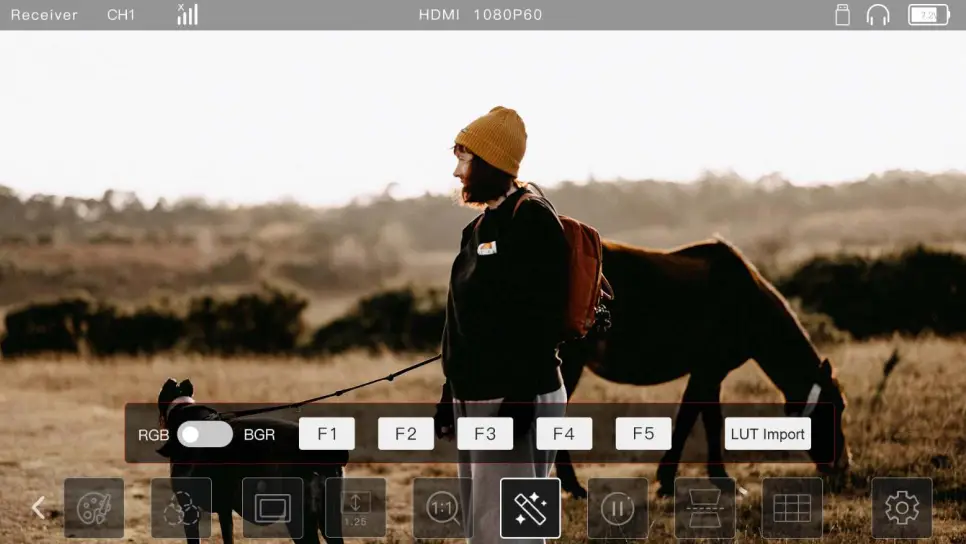
Task: Tap the signal strength bars icon
Action: tap(187, 14)
